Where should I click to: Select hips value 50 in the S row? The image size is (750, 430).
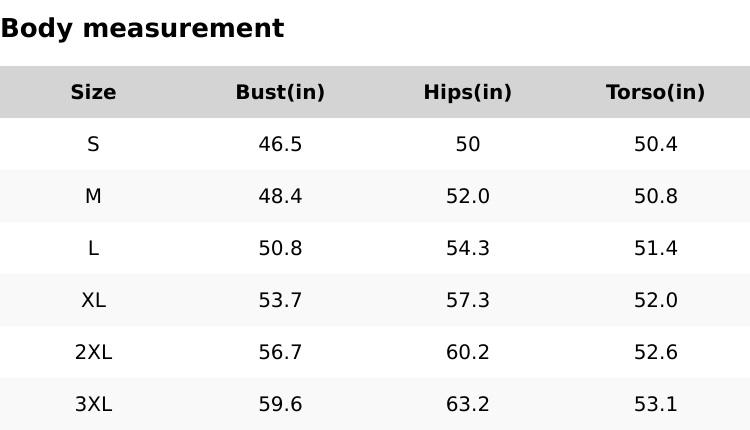(x=467, y=144)
